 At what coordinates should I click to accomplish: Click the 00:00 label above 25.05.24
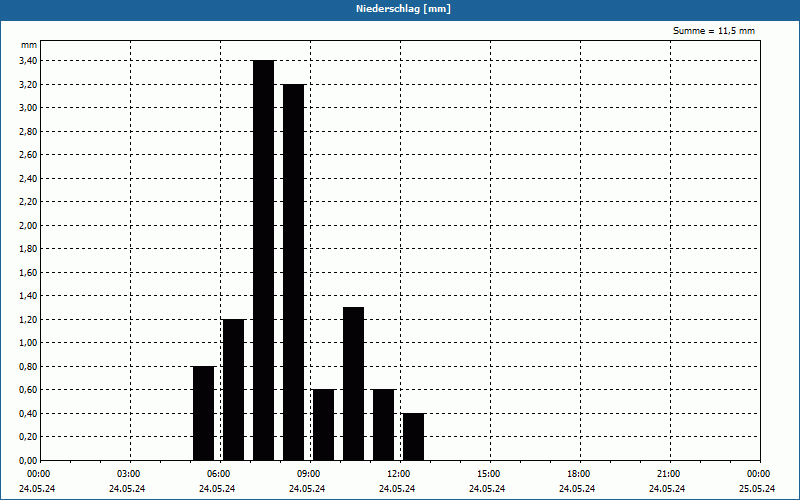click(x=758, y=474)
